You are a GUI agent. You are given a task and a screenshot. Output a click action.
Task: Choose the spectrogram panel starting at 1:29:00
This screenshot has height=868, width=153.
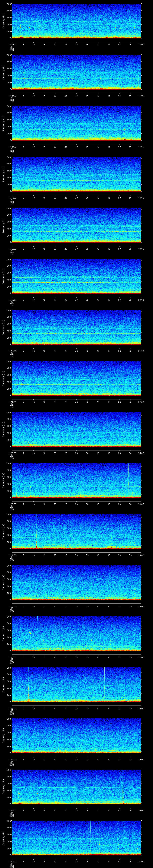click(x=77, y=786)
